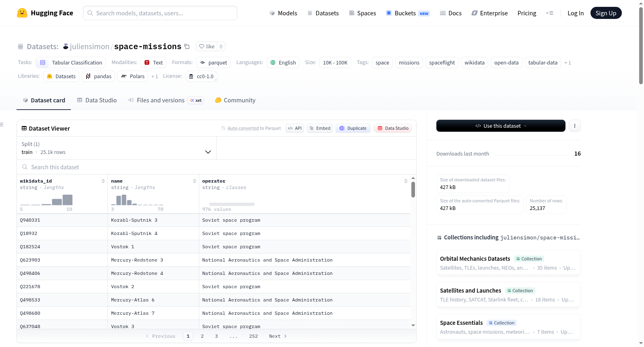Click the wikidata_id lengths histogram

click(x=46, y=200)
